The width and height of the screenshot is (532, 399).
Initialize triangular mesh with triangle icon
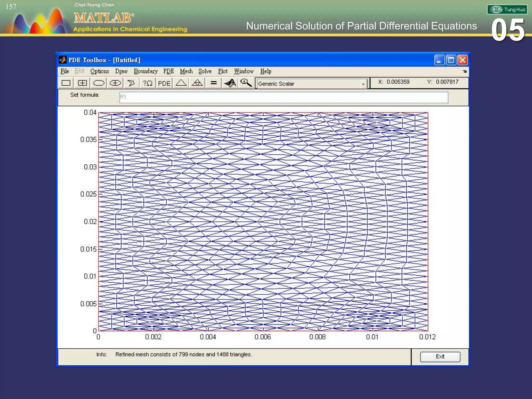point(181,83)
